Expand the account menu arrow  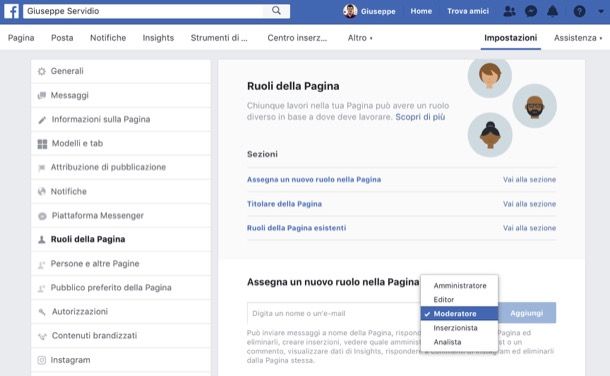tap(601, 12)
